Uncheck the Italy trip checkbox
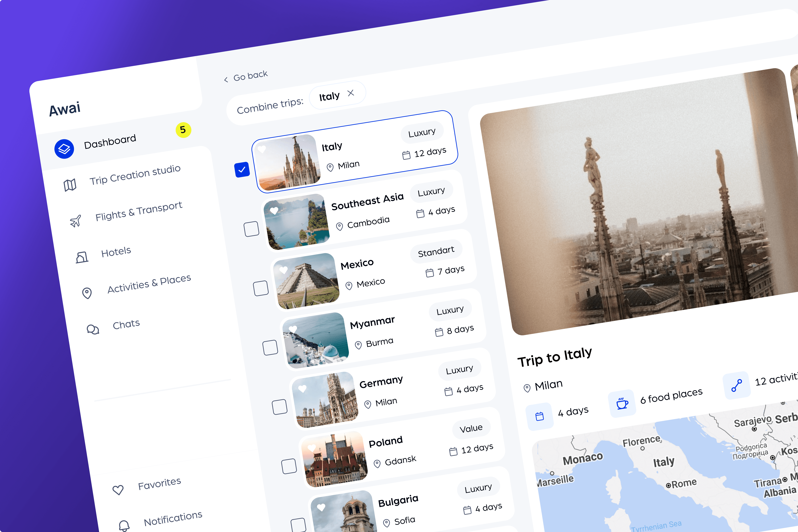The height and width of the screenshot is (532, 798). click(242, 170)
